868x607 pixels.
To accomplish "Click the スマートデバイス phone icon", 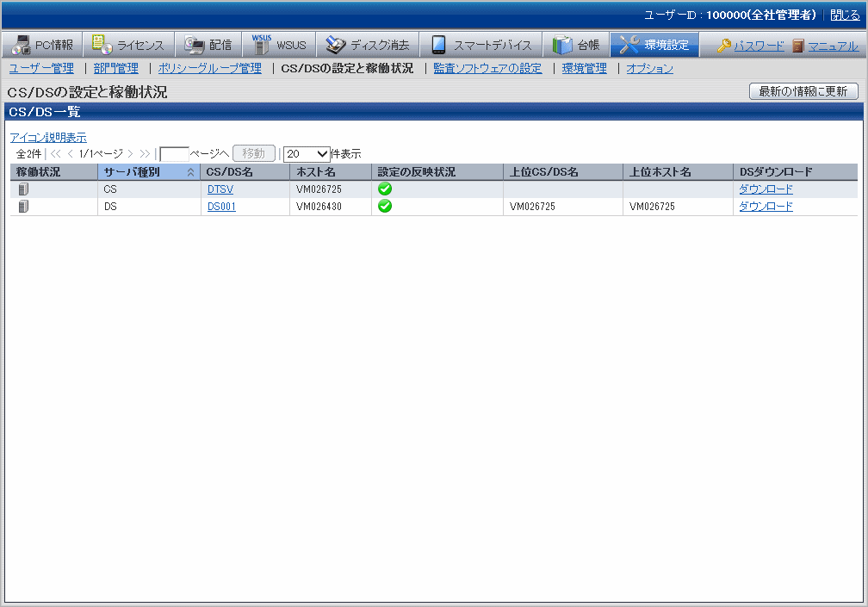I will (439, 45).
